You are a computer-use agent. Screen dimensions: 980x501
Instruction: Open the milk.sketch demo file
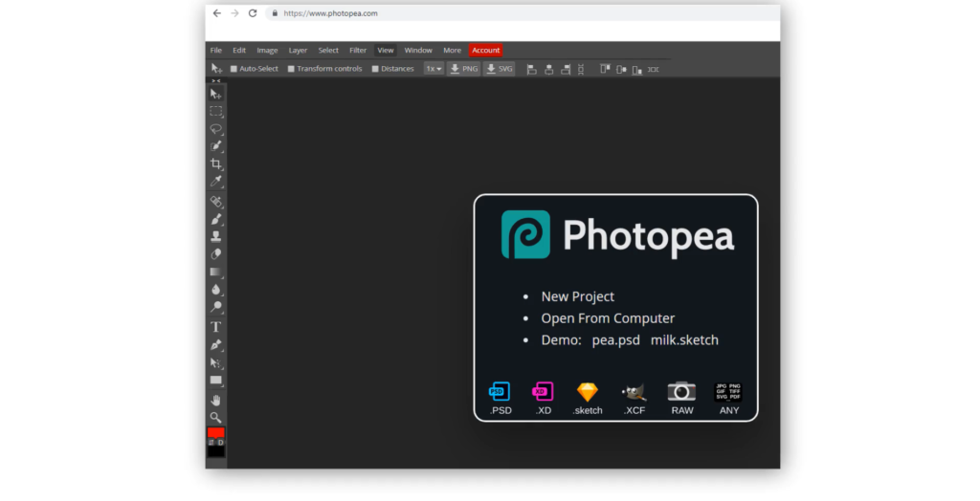684,340
